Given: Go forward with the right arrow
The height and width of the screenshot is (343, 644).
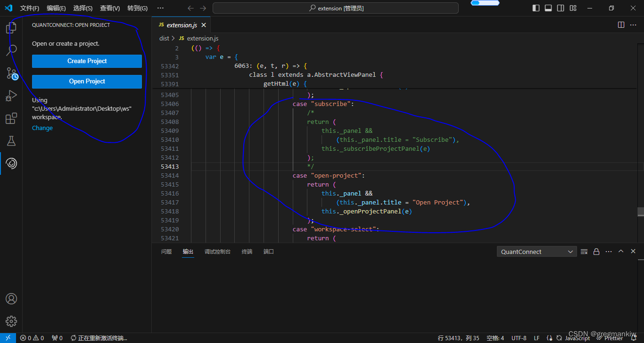Looking at the screenshot, I should click(203, 8).
